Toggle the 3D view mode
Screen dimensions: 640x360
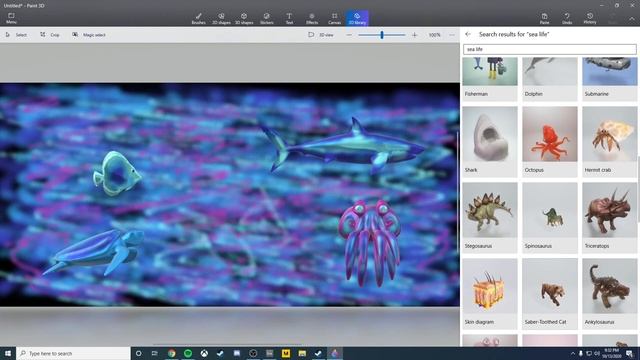pyautogui.click(x=321, y=35)
